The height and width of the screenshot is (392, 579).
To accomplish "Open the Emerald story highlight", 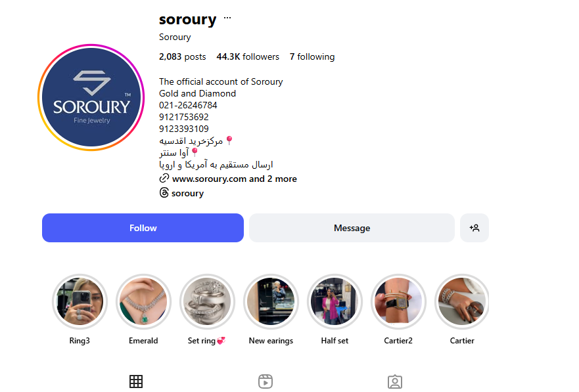I will point(143,301).
